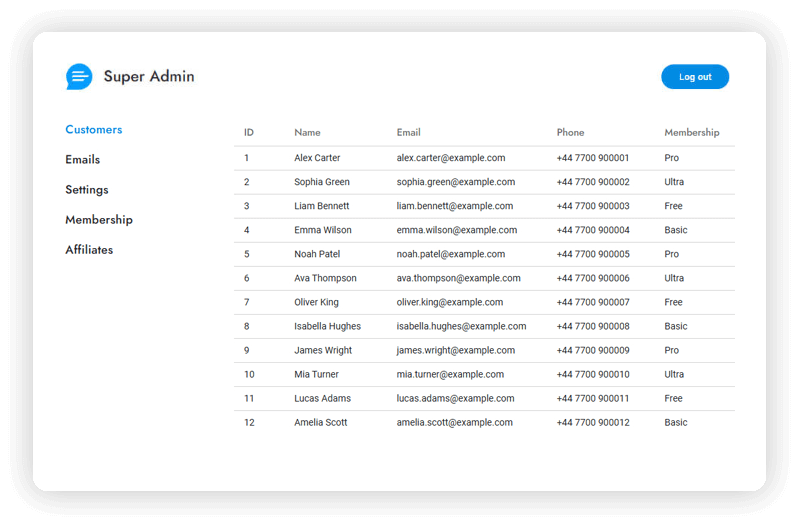Click Amelia Scott's name in the table
This screenshot has width=799, height=525.
pos(320,422)
